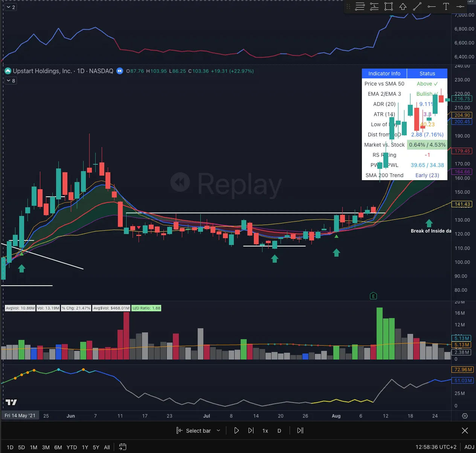The image size is (476, 453).
Task: Jump replay to real-time
Action: tap(300, 430)
